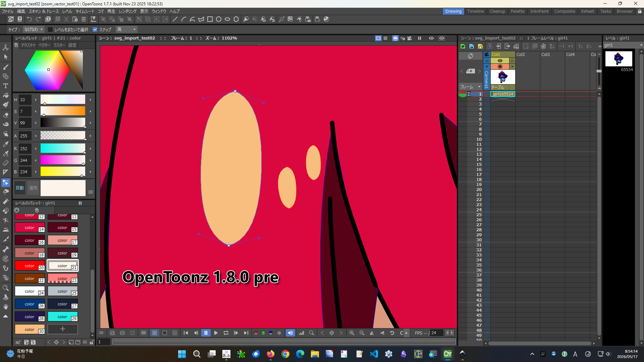Select color style 20 red swatch
Viewport: 644px width, 362px height.
30,265
